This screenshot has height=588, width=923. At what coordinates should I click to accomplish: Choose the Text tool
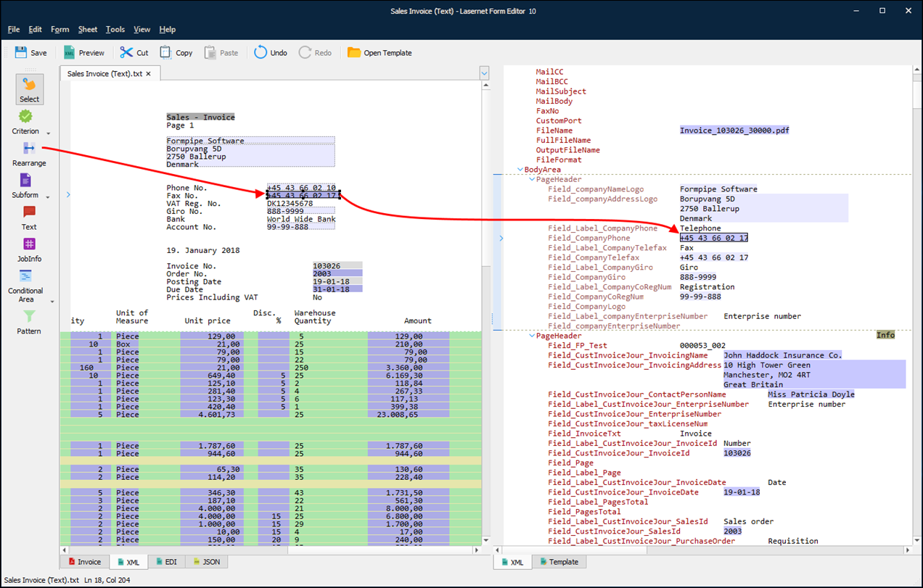pos(29,218)
